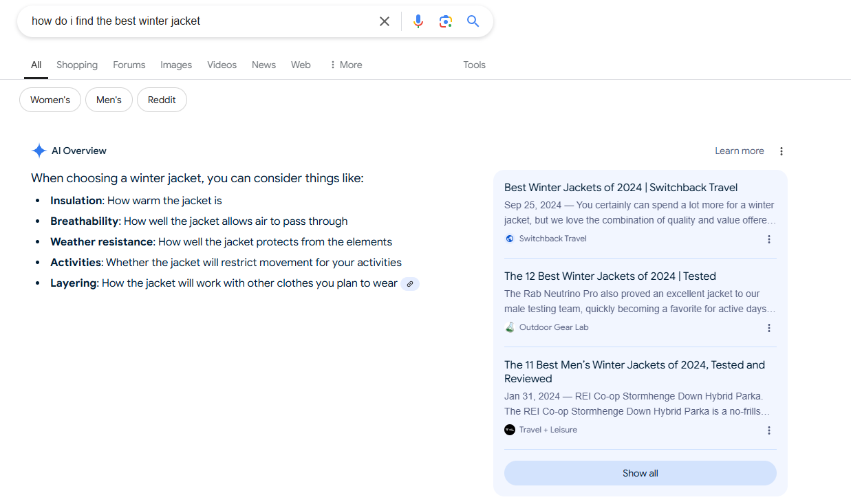851x504 pixels.
Task: Click the Rab Neutrino Pro snippet text
Action: tap(640, 301)
